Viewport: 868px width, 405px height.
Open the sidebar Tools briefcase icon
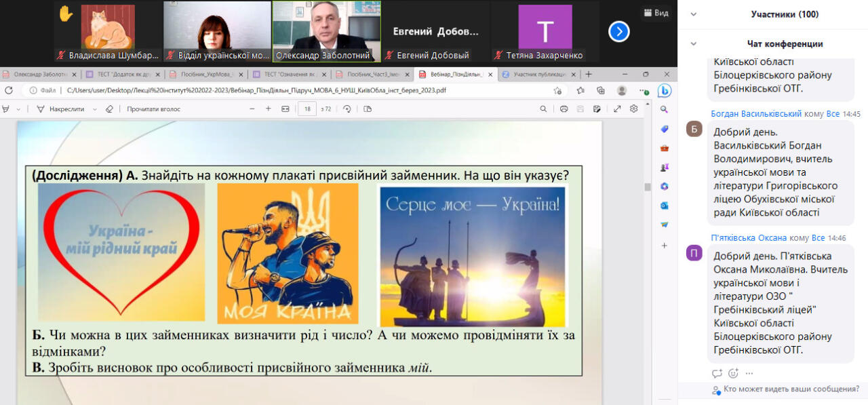[665, 148]
